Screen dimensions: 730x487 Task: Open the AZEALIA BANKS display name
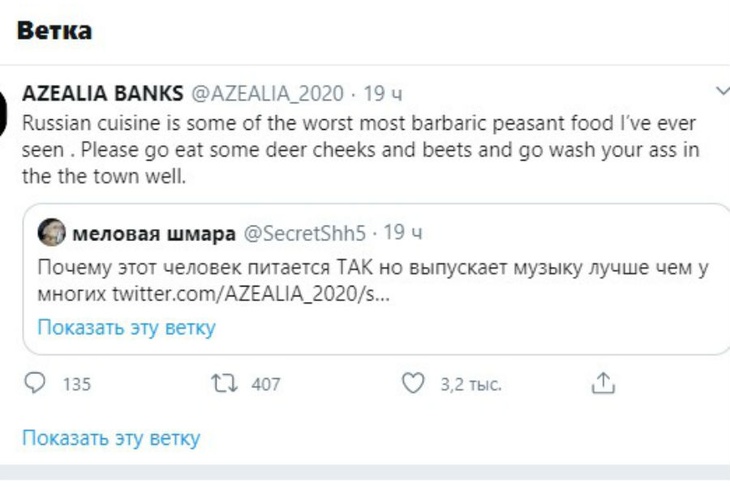pyautogui.click(x=102, y=94)
